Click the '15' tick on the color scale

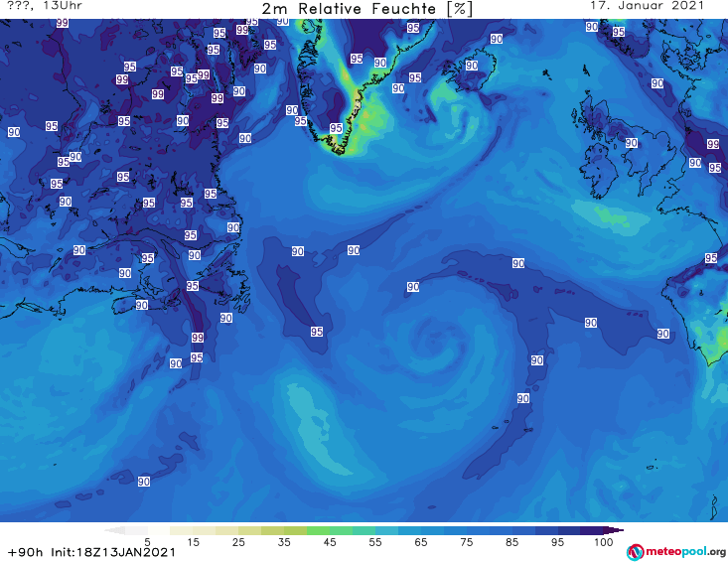193,542
